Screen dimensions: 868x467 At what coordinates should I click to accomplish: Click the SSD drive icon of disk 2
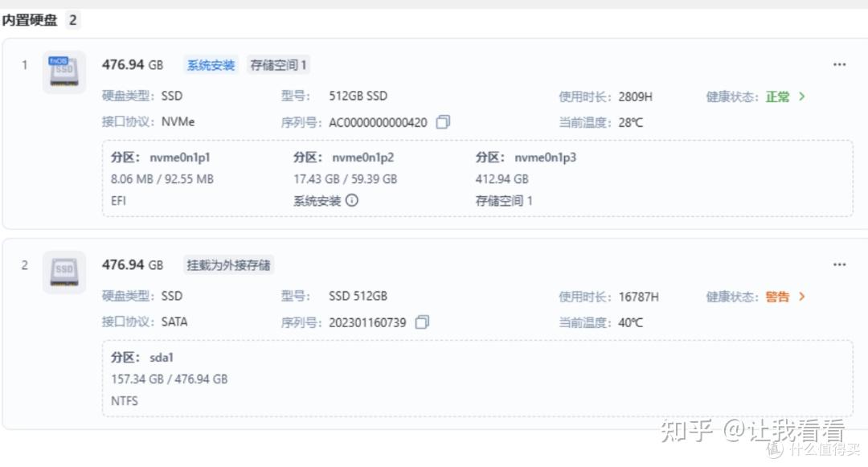[64, 272]
